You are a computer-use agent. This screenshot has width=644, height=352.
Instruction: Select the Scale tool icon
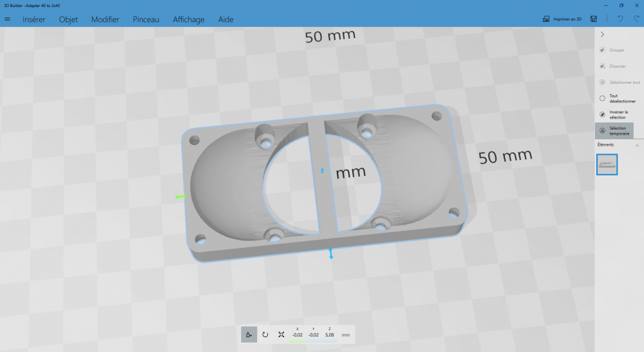tap(281, 335)
